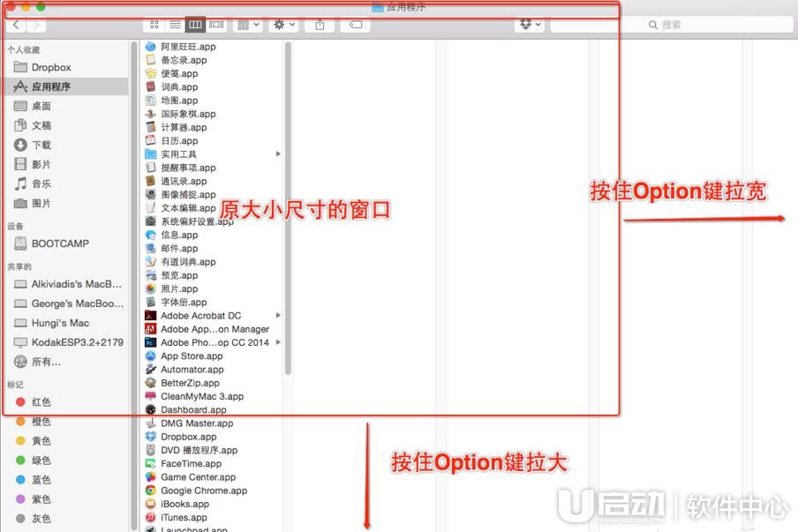Switch Finder to list view
Screen dimensions: 798x532
175,25
